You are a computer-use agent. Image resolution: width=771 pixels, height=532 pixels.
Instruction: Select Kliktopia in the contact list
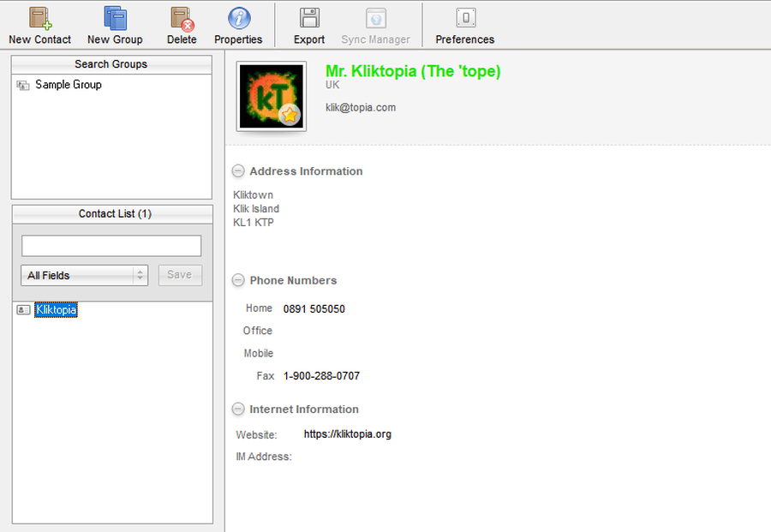tap(56, 310)
